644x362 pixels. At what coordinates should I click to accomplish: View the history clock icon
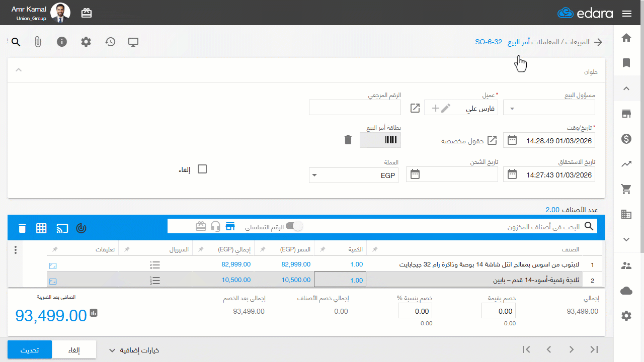[x=110, y=42]
